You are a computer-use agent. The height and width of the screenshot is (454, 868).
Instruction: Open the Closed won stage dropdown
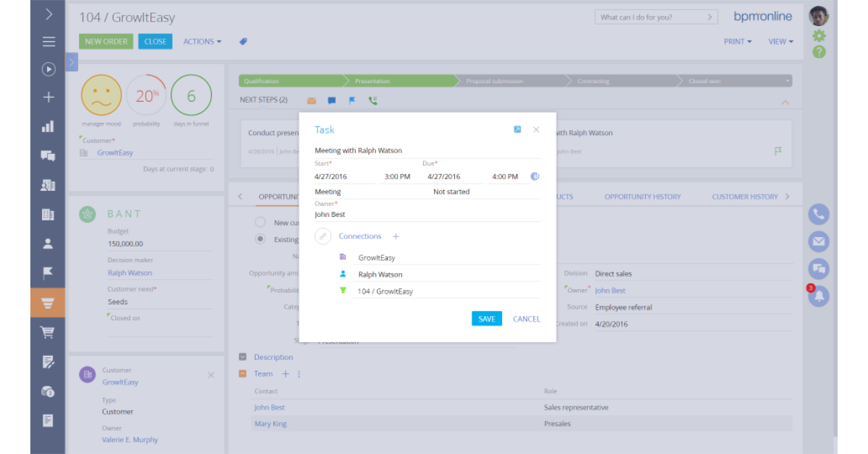point(786,81)
